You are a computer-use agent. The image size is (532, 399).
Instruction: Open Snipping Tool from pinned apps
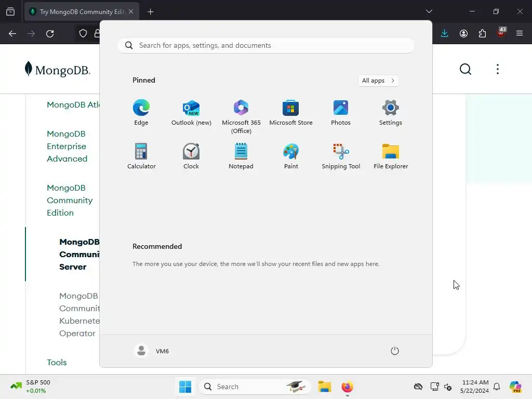click(341, 156)
